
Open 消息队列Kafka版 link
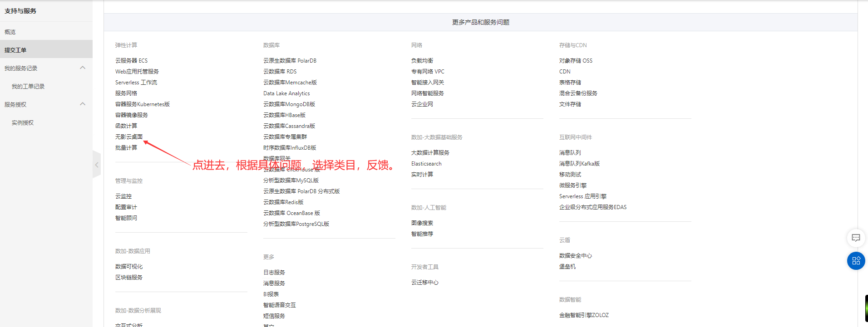(x=579, y=163)
